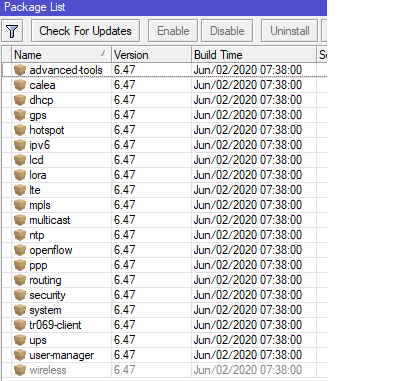Click the Enable button
Screen dimensions: 396x381
173,31
